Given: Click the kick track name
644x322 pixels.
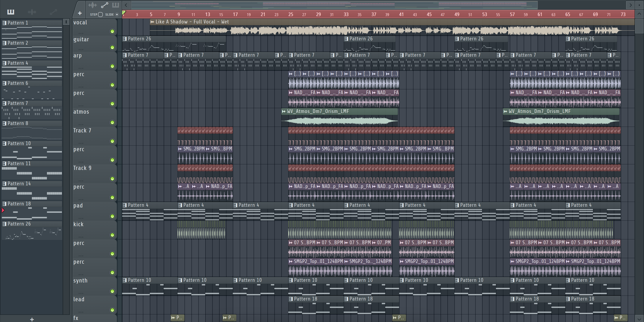Looking at the screenshot, I should (x=78, y=224).
